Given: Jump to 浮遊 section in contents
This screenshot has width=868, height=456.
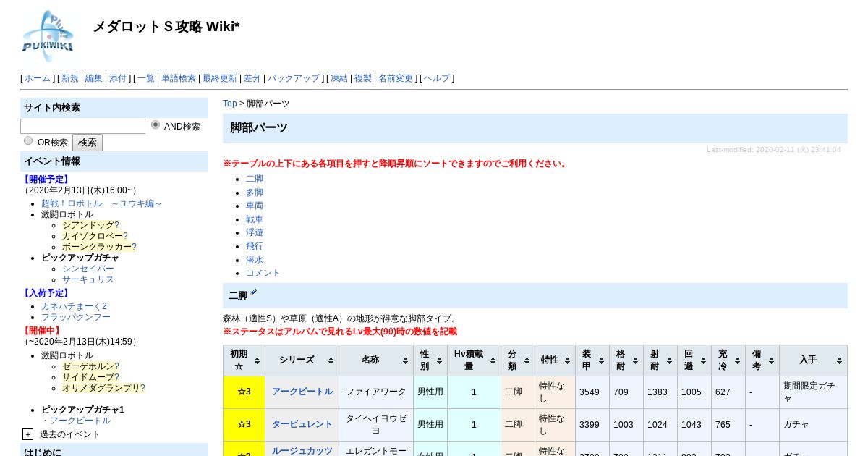Looking at the screenshot, I should [x=255, y=232].
